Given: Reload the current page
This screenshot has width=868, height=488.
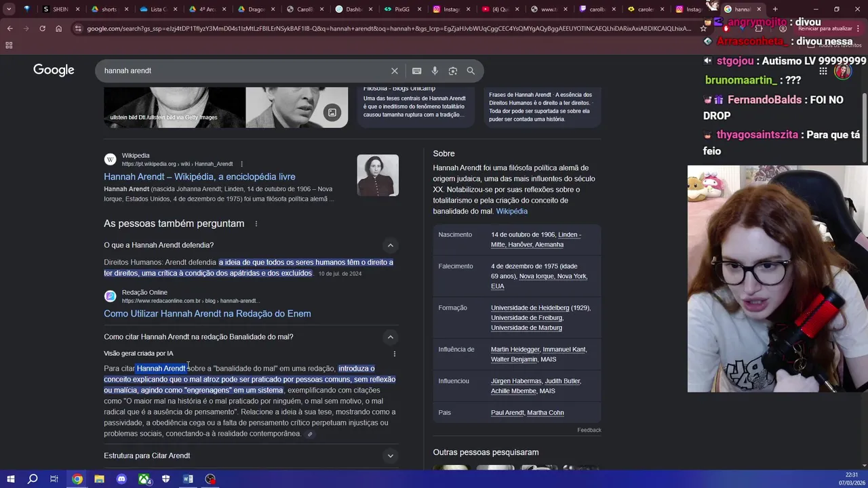Looking at the screenshot, I should point(42,28).
